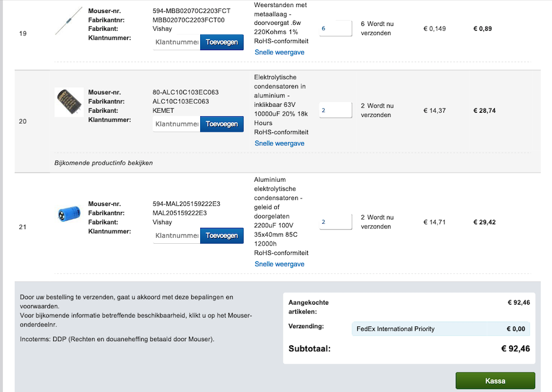Focus Klantnummer field for KEMET capacitor
This screenshot has width=552, height=392.
(x=177, y=124)
